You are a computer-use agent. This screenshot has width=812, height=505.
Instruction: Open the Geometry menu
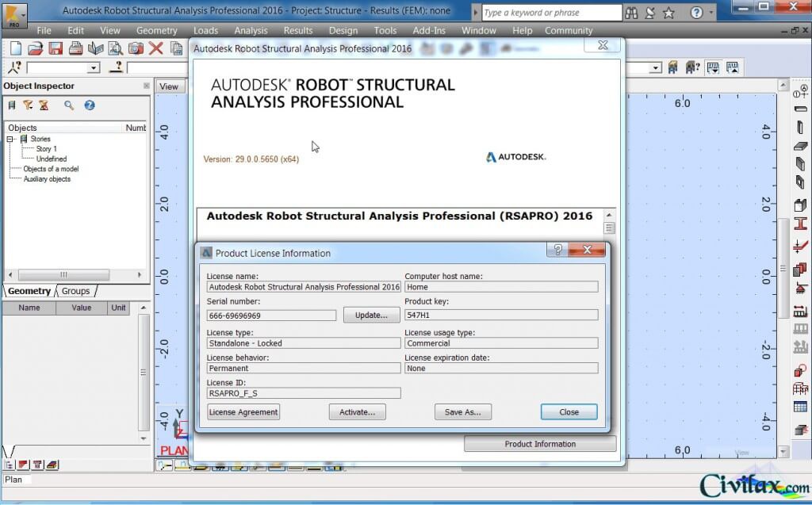click(x=156, y=31)
